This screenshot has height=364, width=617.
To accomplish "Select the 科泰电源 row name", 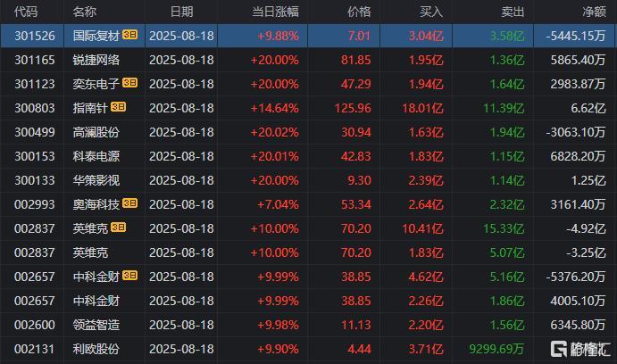I will point(96,156).
